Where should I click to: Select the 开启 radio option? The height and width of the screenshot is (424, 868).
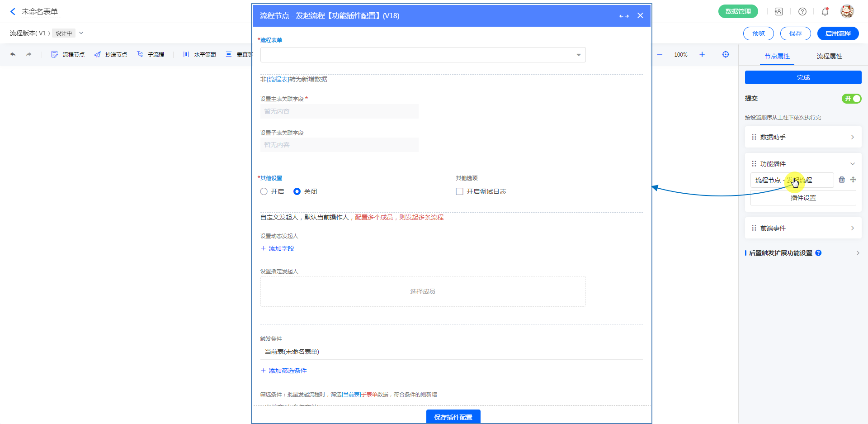point(264,191)
